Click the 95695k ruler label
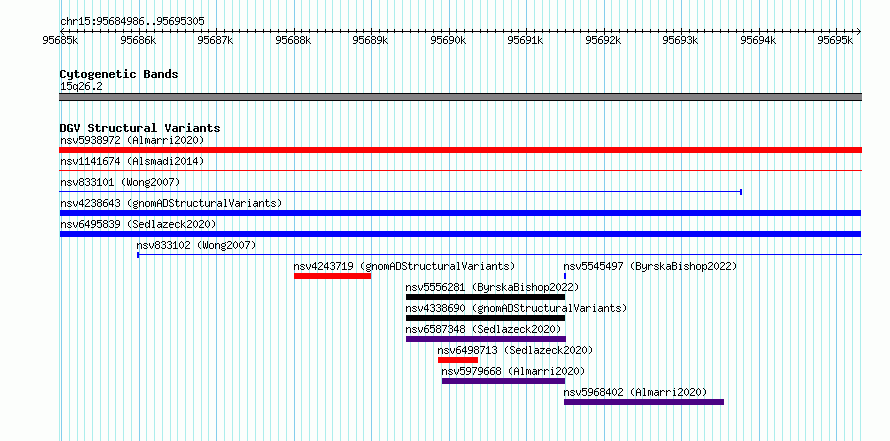Viewport: 890px width, 441px height. pyautogui.click(x=835, y=40)
